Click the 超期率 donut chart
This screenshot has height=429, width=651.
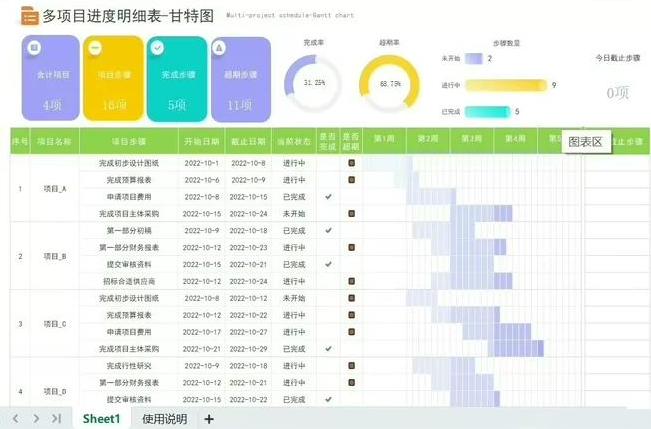389,83
